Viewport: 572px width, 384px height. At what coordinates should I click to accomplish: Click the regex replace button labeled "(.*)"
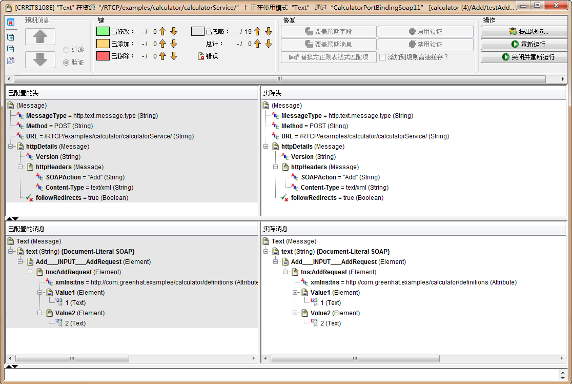329,57
